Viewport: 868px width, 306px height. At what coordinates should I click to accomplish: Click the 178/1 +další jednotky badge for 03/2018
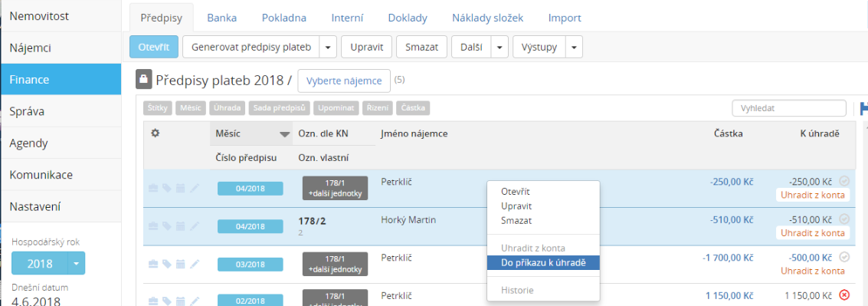pos(335,265)
